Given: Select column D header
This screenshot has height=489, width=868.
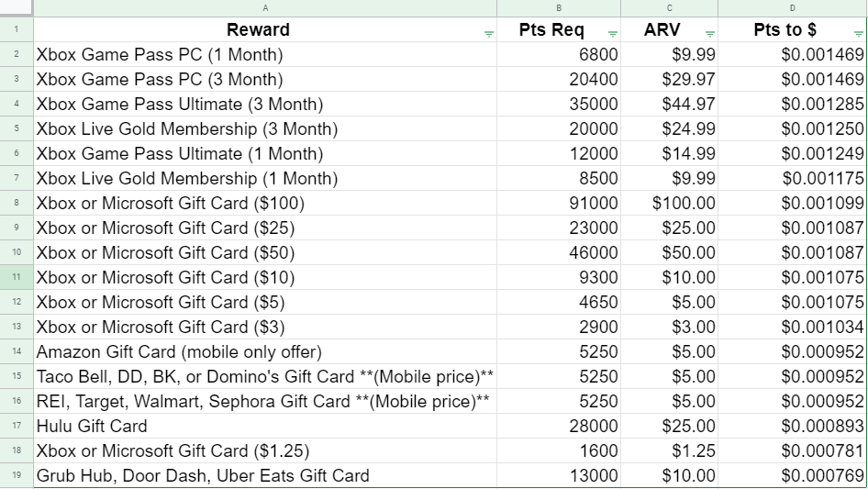Looking at the screenshot, I should (794, 7).
